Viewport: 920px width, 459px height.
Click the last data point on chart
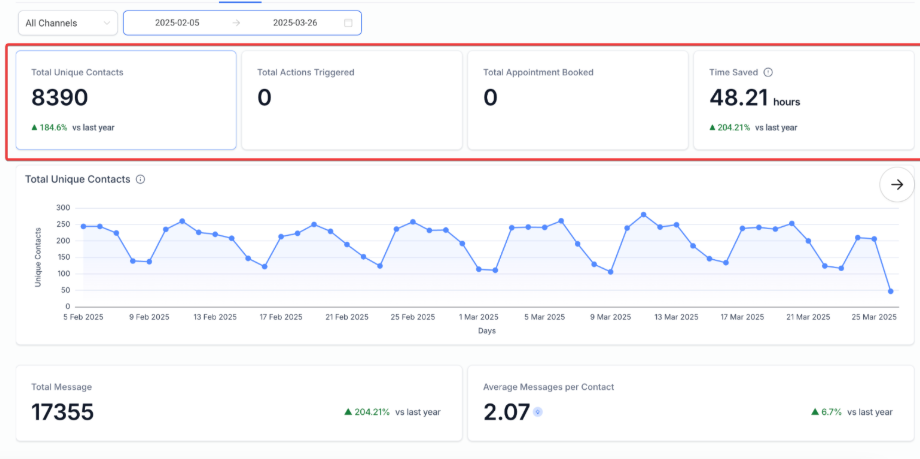pos(890,291)
